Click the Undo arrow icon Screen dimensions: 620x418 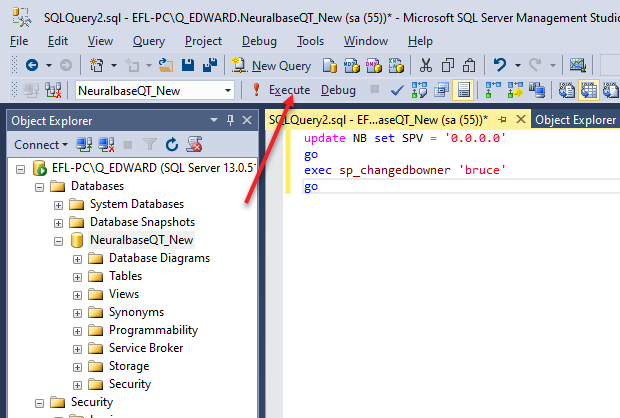(x=500, y=65)
